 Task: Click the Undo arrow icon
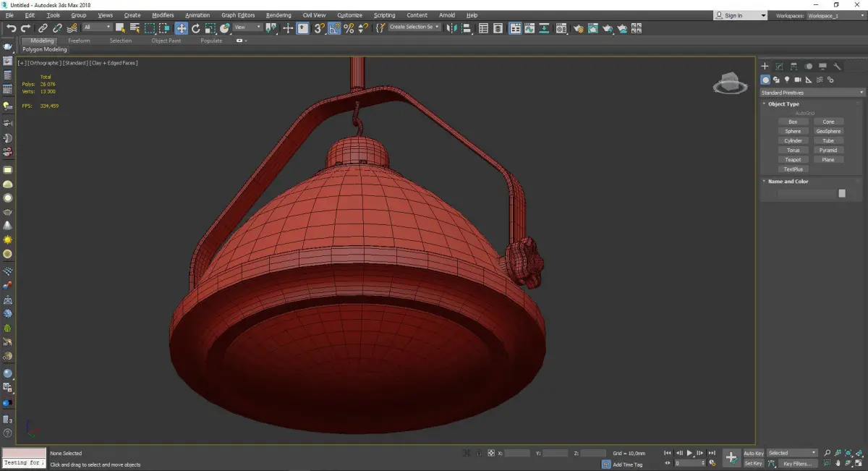[12, 28]
